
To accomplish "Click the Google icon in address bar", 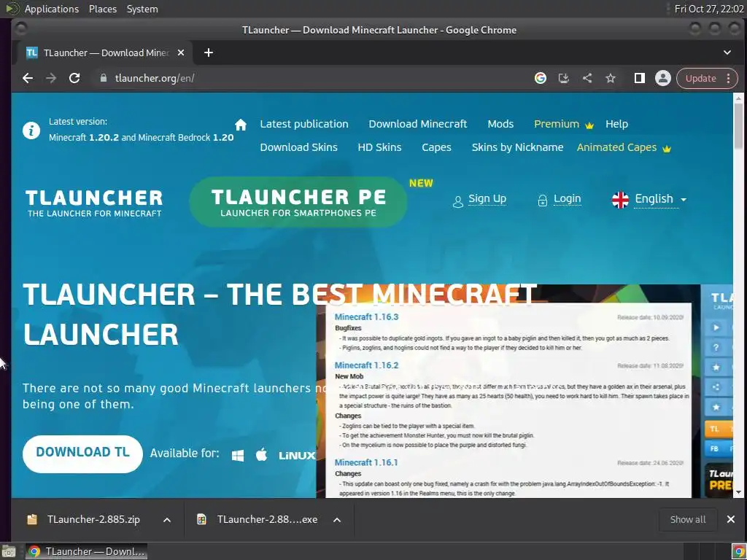I will 541,78.
